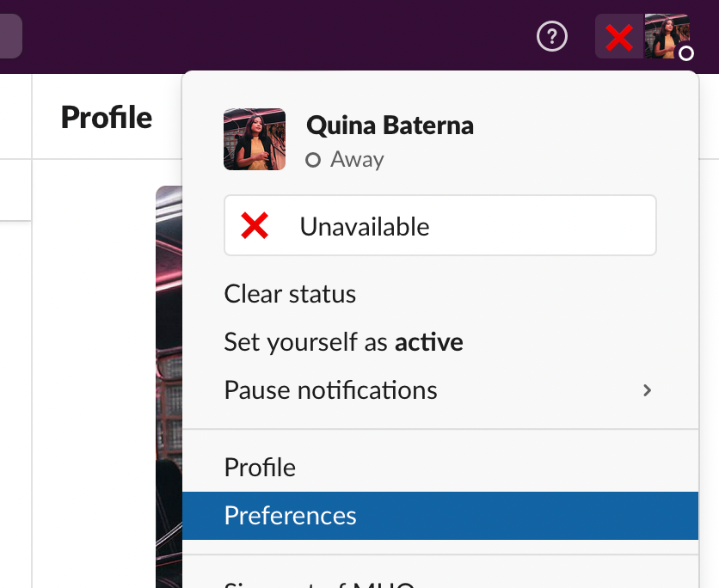Click the chevron next to Pause notifications
Screen dimensions: 719x588
(x=647, y=390)
